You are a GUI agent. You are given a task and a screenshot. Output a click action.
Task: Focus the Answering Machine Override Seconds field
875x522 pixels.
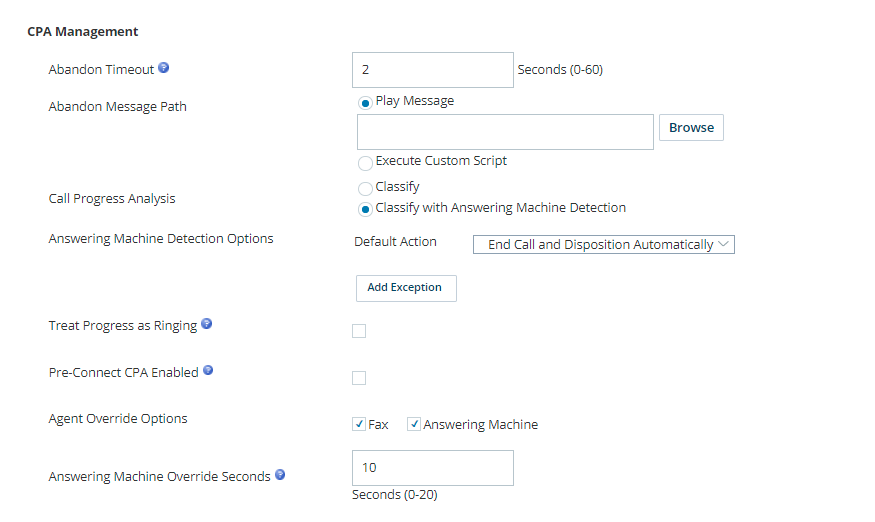(432, 468)
